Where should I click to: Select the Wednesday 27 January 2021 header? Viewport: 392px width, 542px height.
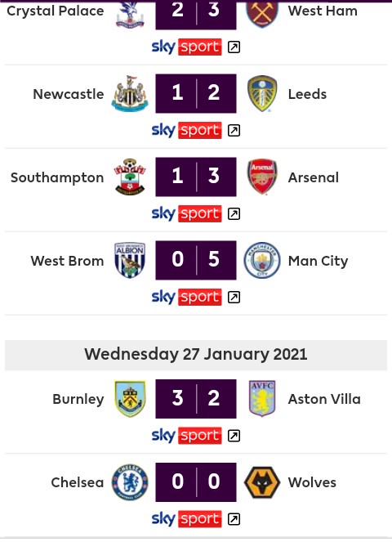coord(196,355)
